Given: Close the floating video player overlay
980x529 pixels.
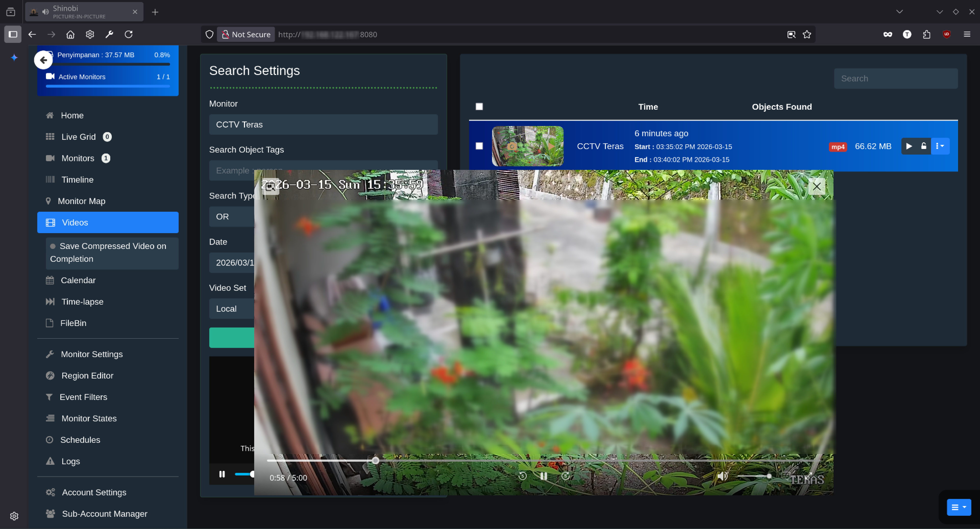Looking at the screenshot, I should (x=816, y=186).
